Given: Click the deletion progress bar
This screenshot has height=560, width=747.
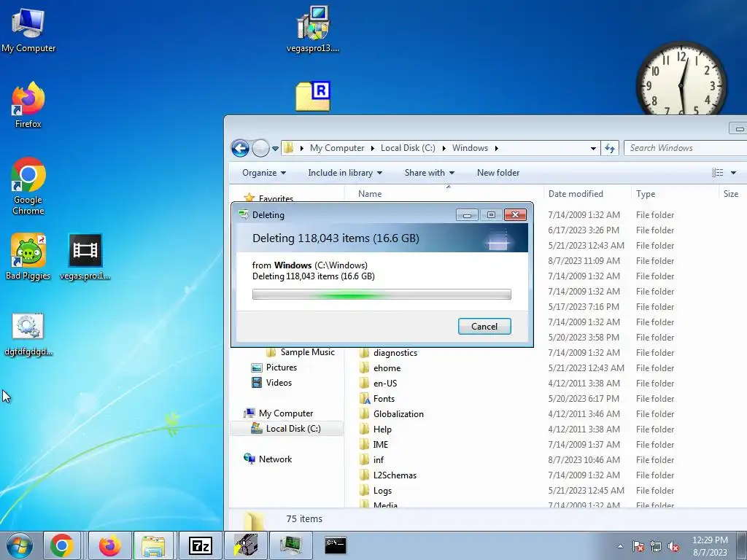Looking at the screenshot, I should click(x=382, y=295).
